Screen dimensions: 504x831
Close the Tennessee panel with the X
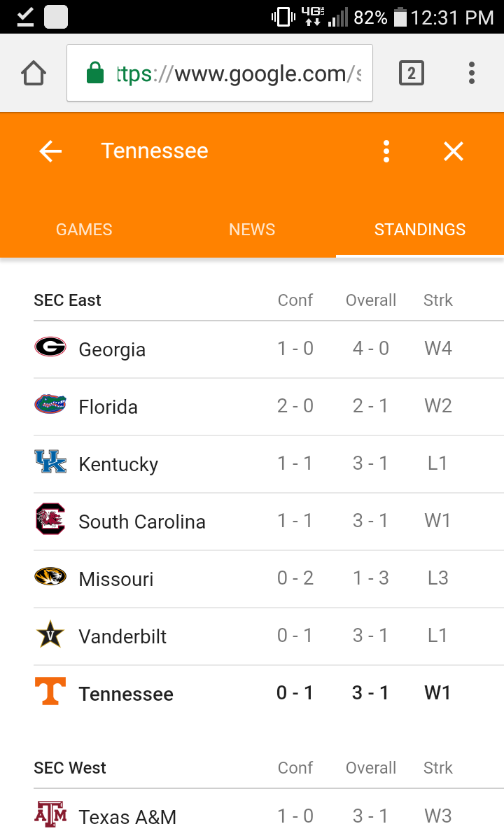click(454, 151)
